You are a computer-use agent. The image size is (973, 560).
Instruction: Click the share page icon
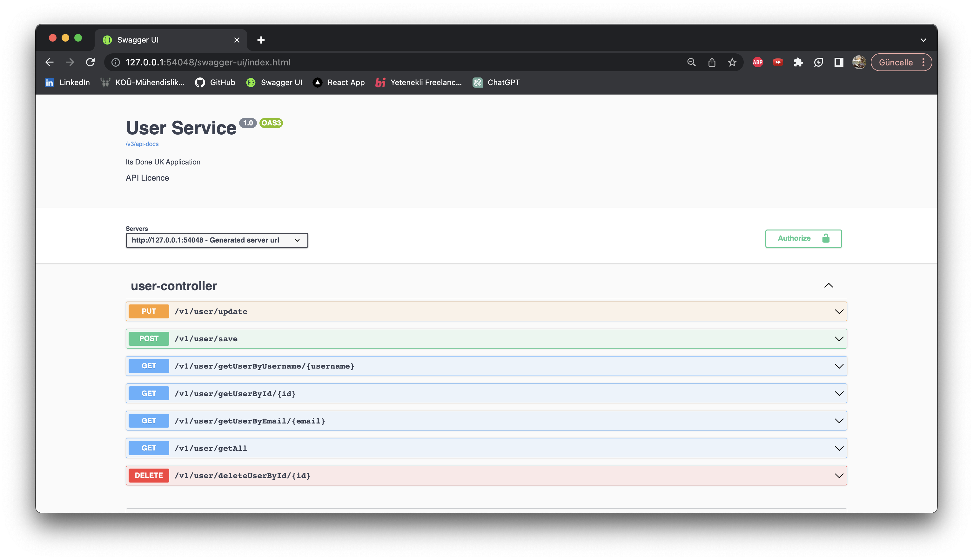point(711,62)
